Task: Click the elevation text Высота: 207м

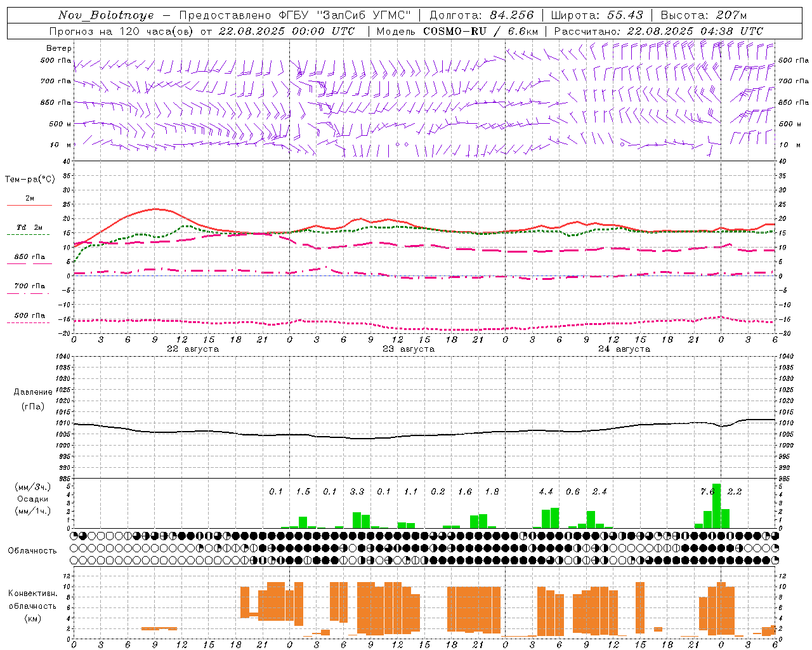Action: [704, 15]
